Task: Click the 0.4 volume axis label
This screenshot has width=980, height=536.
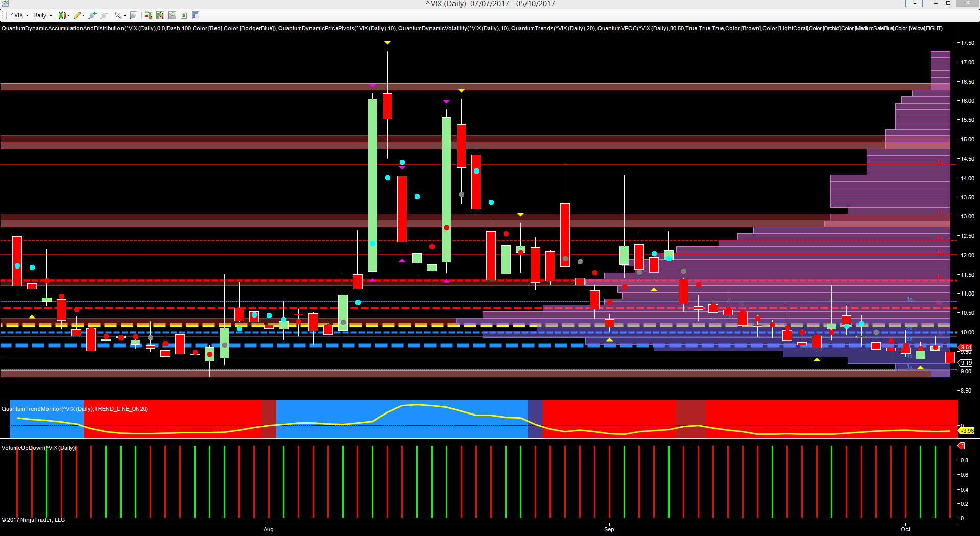Action: (964, 490)
